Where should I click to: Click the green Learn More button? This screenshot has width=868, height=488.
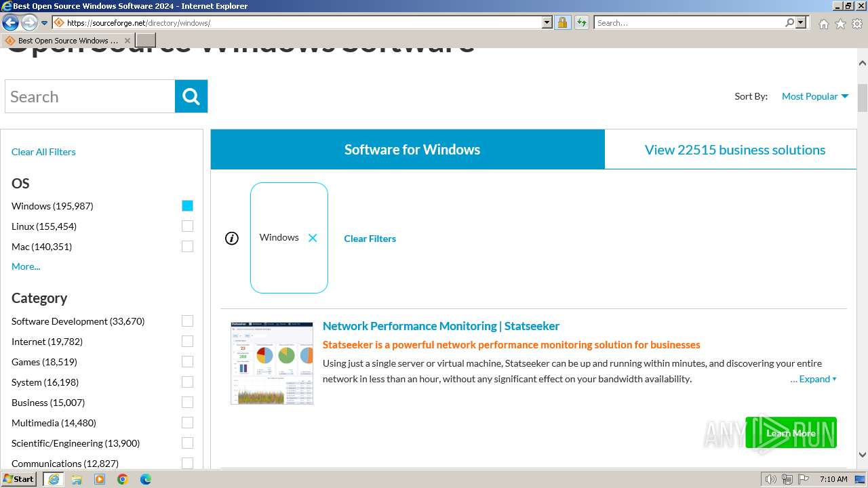coord(791,432)
